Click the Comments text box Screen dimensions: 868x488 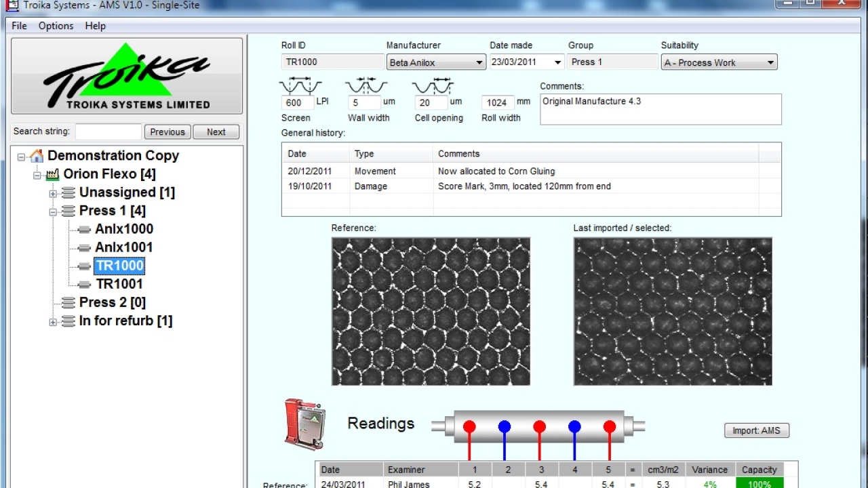pyautogui.click(x=660, y=109)
